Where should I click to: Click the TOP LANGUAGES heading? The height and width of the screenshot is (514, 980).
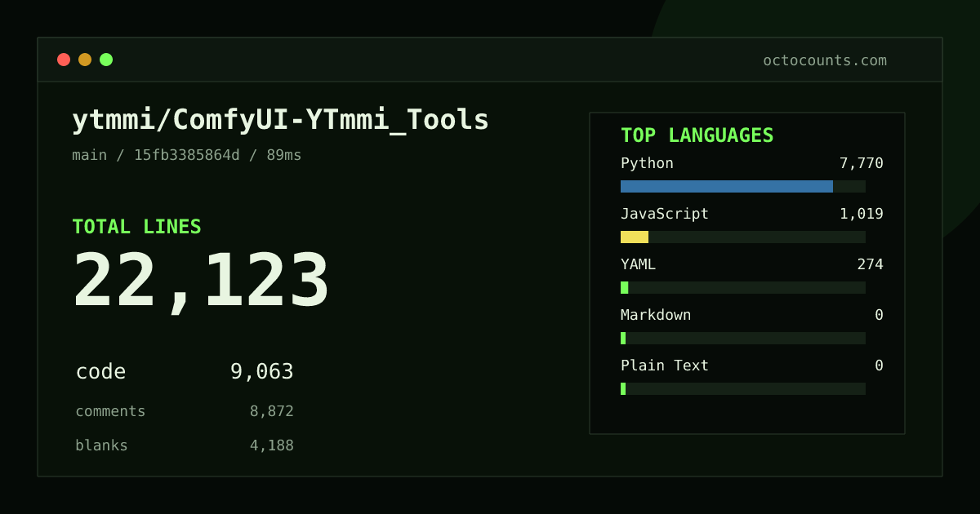pos(697,135)
